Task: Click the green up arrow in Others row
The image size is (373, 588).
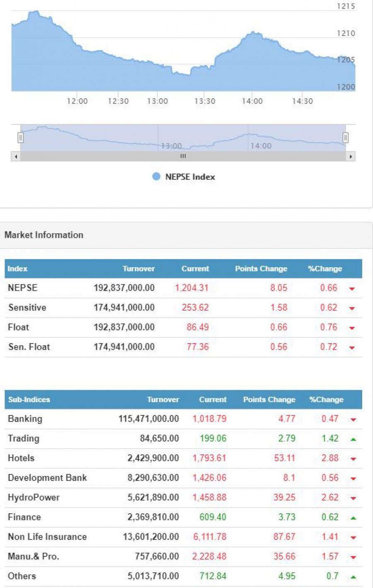Action: pos(353,577)
